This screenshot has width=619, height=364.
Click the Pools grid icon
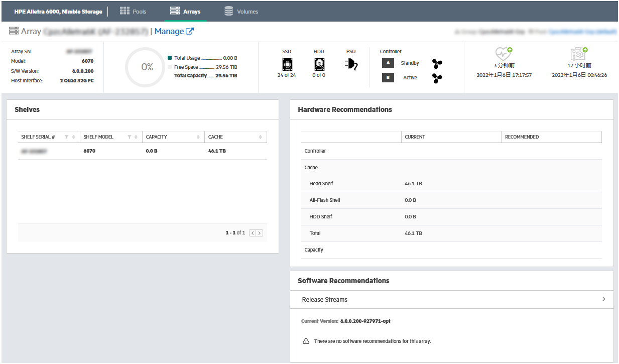(125, 11)
